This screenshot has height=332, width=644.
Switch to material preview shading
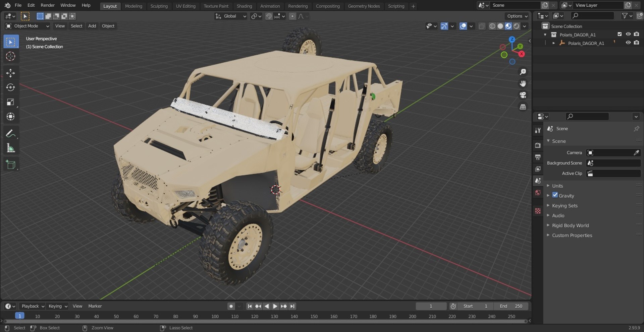click(x=508, y=26)
